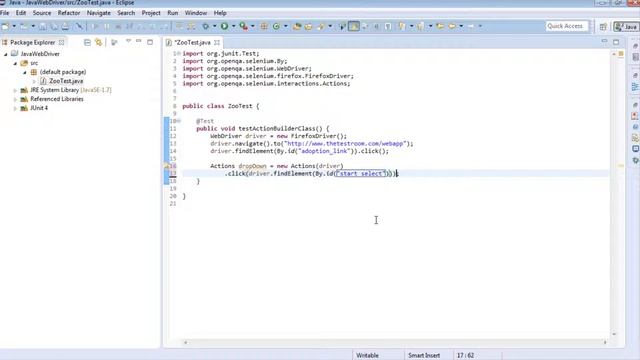Select the ZooTest.java editor tab
This screenshot has width=640, height=360.
(x=192, y=42)
